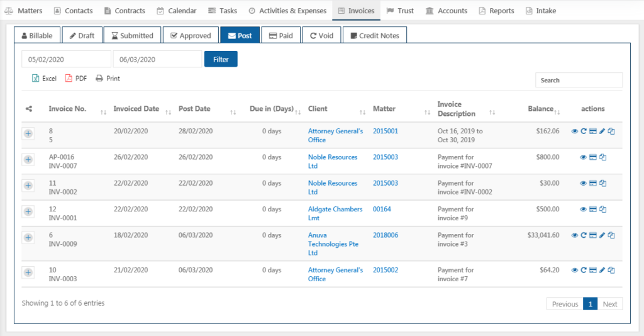
Task: Click the start date field 05/02/2020
Action: 66,59
